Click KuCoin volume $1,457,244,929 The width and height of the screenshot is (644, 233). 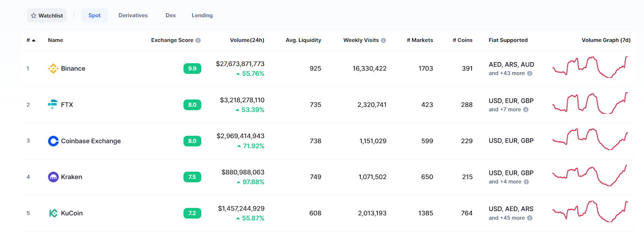pyautogui.click(x=242, y=208)
